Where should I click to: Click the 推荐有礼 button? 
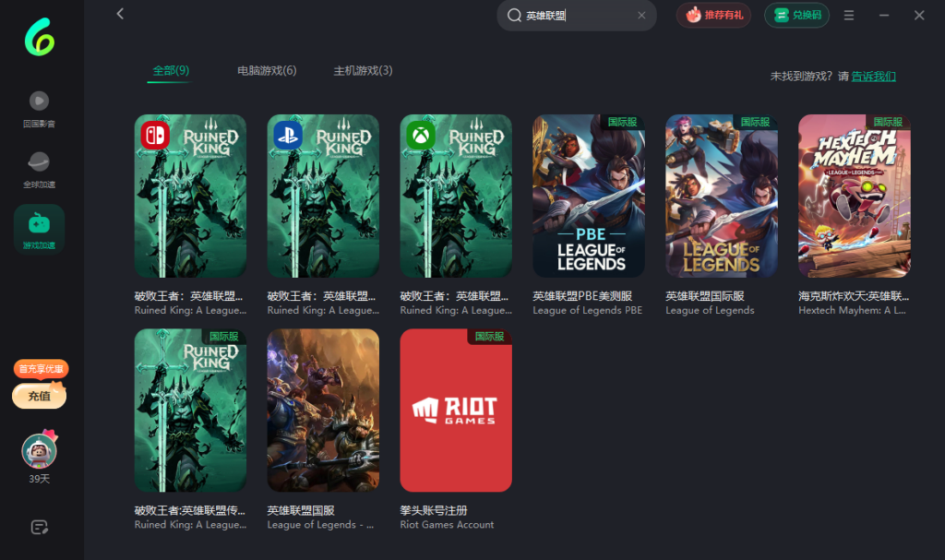[713, 16]
